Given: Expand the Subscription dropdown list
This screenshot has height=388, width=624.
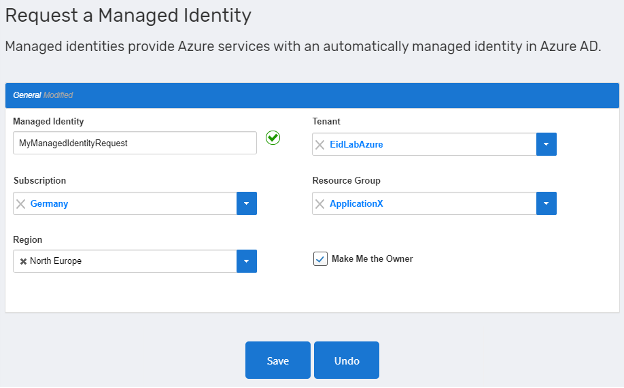Looking at the screenshot, I should tap(247, 203).
